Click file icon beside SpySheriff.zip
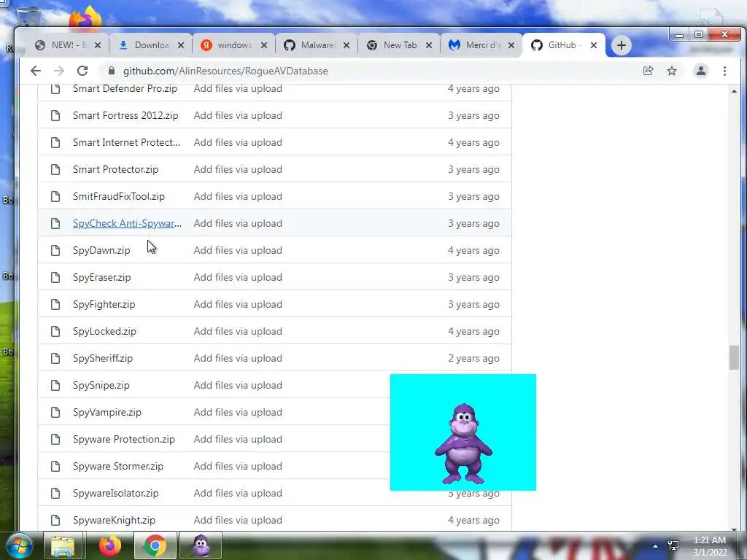Screen dimensions: 747x560 pyautogui.click(x=55, y=358)
